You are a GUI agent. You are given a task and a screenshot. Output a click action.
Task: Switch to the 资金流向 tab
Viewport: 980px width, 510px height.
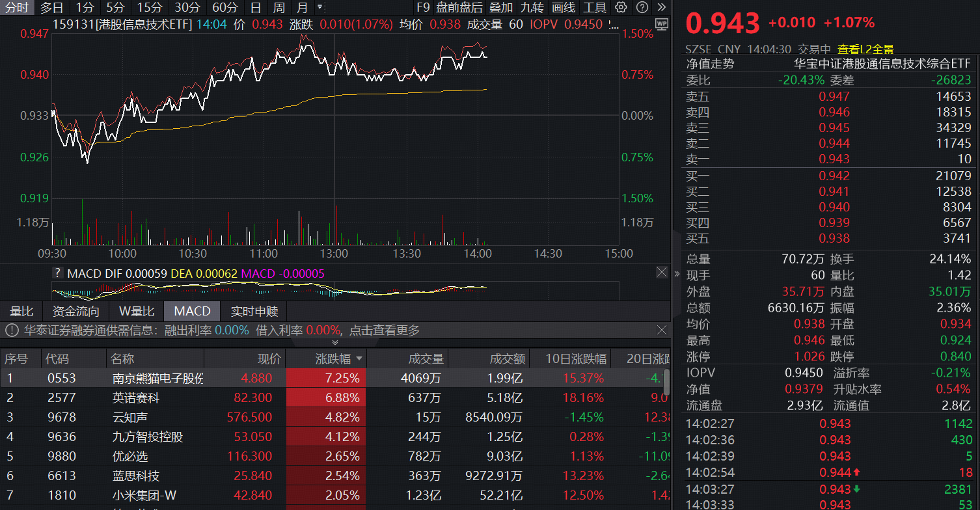(76, 311)
